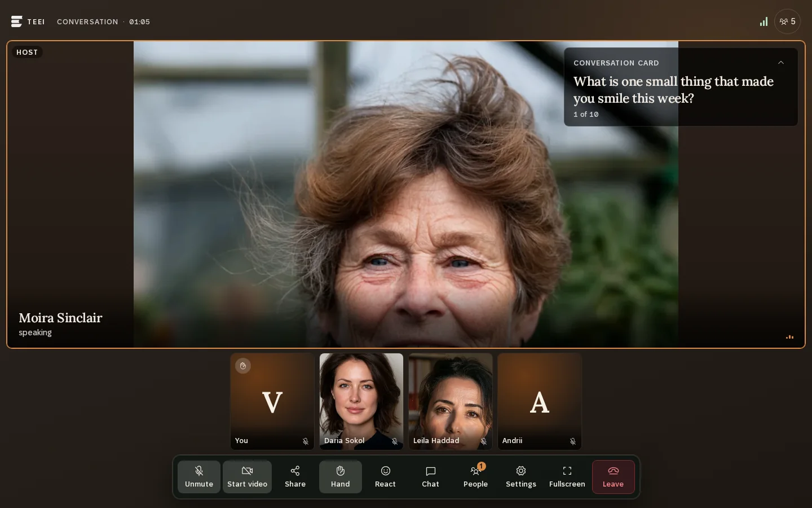
Task: Check the connection signal icon
Action: 764,21
